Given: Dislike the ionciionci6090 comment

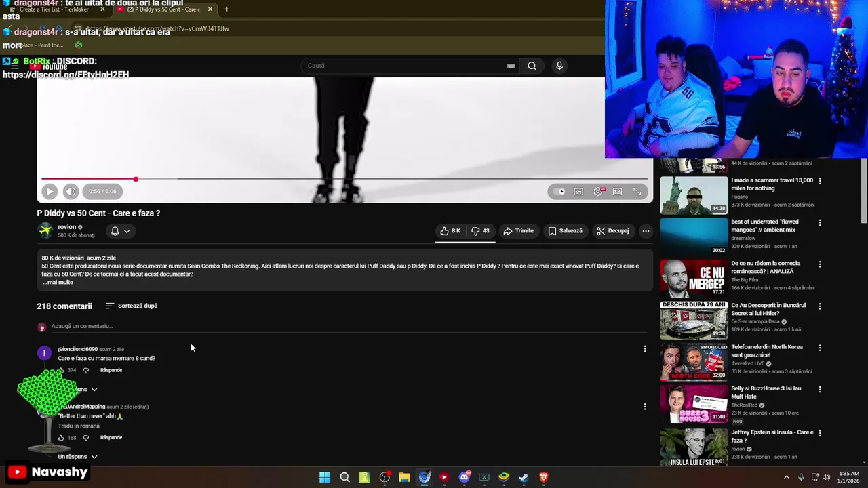Looking at the screenshot, I should coord(85,371).
